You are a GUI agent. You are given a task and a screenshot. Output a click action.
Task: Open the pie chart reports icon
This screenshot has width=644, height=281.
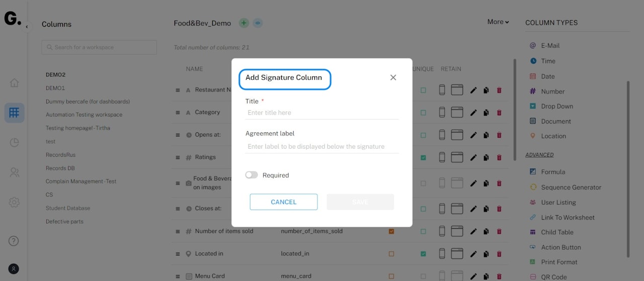[14, 142]
